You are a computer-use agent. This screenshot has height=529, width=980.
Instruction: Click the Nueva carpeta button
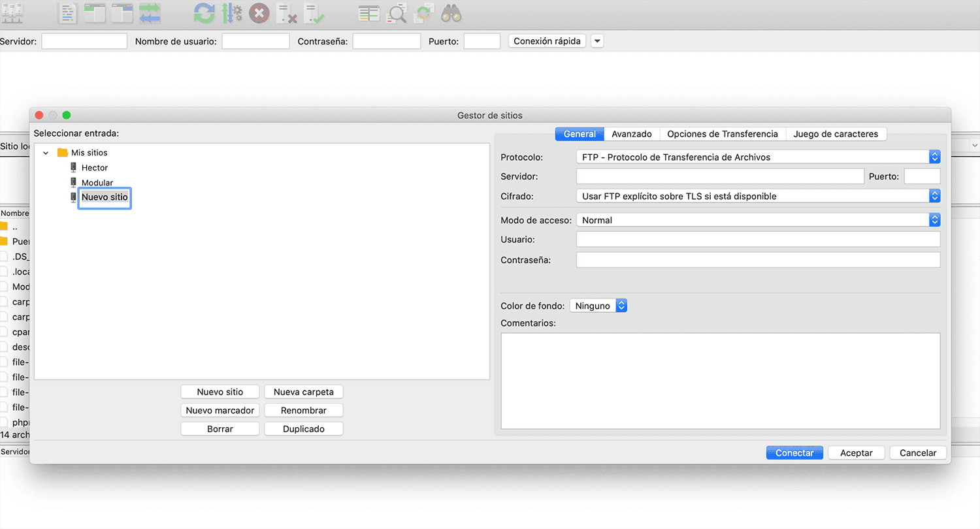coord(304,392)
